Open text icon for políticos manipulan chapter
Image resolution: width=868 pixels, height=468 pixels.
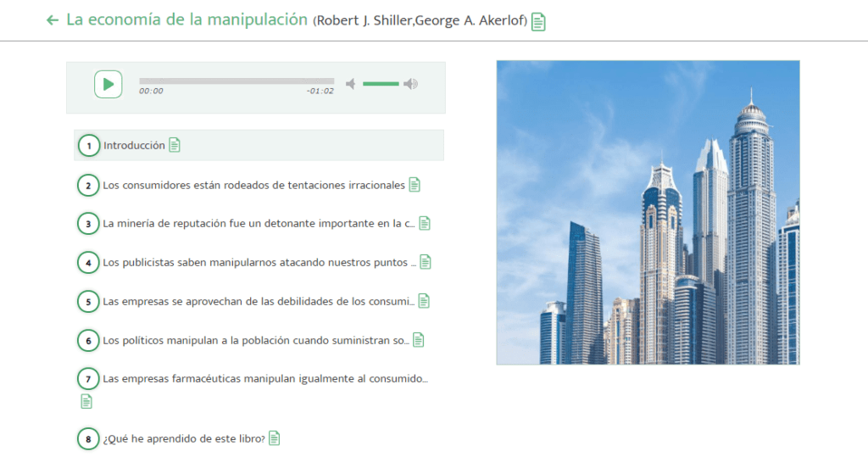[x=419, y=340]
